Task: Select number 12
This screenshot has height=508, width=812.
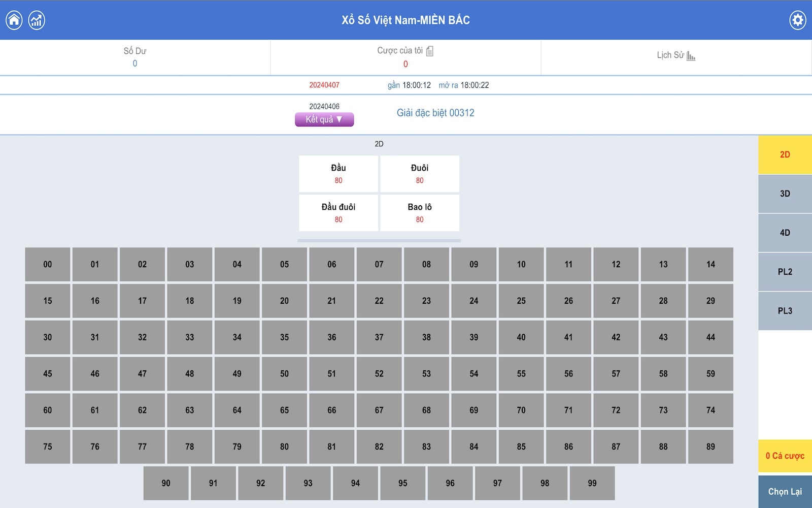Action: click(616, 264)
